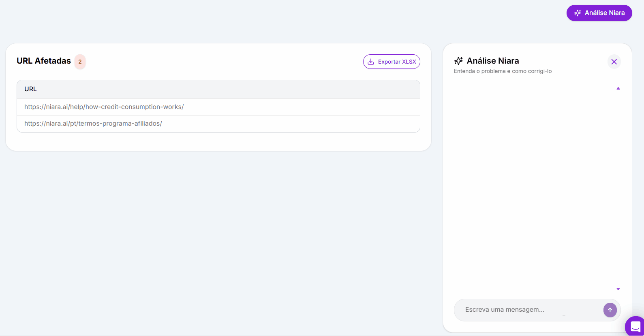Export affected URLs as XLSX
This screenshot has height=336, width=644.
click(392, 62)
